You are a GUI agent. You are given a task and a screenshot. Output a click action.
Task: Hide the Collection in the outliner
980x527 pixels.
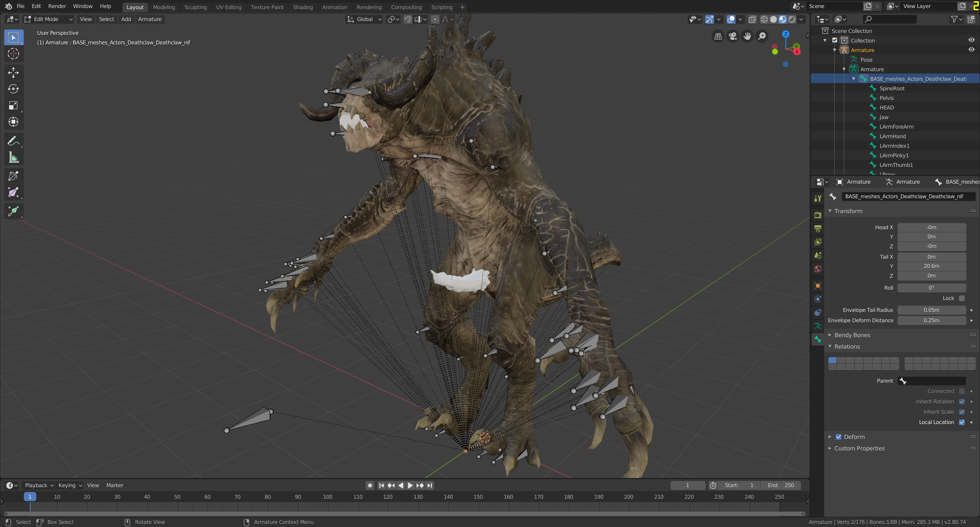971,40
